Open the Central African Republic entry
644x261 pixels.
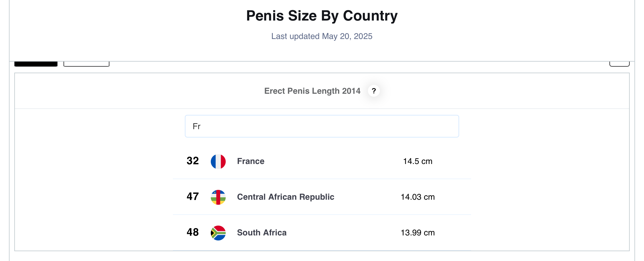click(x=285, y=197)
